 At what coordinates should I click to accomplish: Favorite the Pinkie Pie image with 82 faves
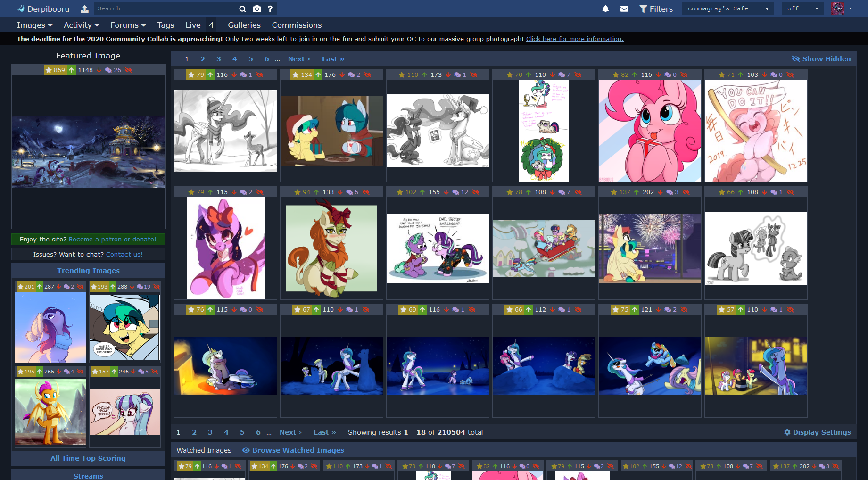620,74
